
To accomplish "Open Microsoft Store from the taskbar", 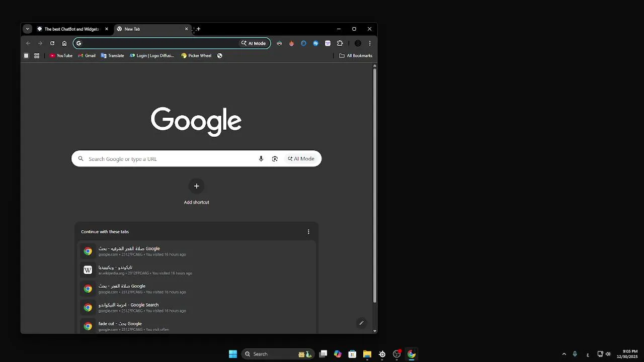I will tap(353, 354).
